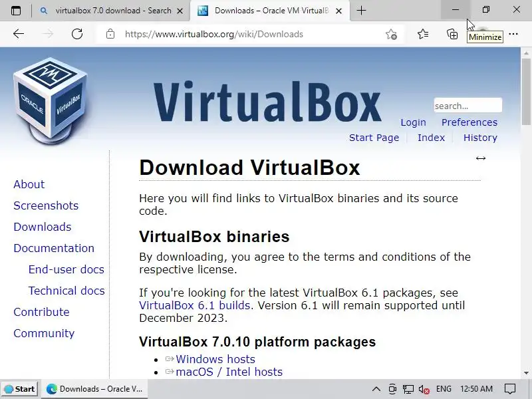
Task: Focus the VirtualBox site search box
Action: (x=468, y=106)
